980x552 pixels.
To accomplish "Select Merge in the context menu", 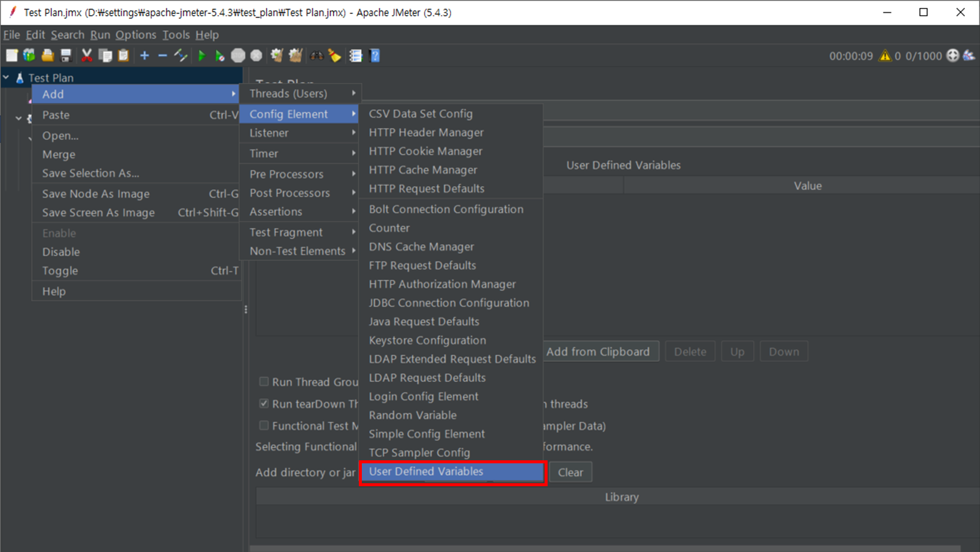I will [137, 154].
